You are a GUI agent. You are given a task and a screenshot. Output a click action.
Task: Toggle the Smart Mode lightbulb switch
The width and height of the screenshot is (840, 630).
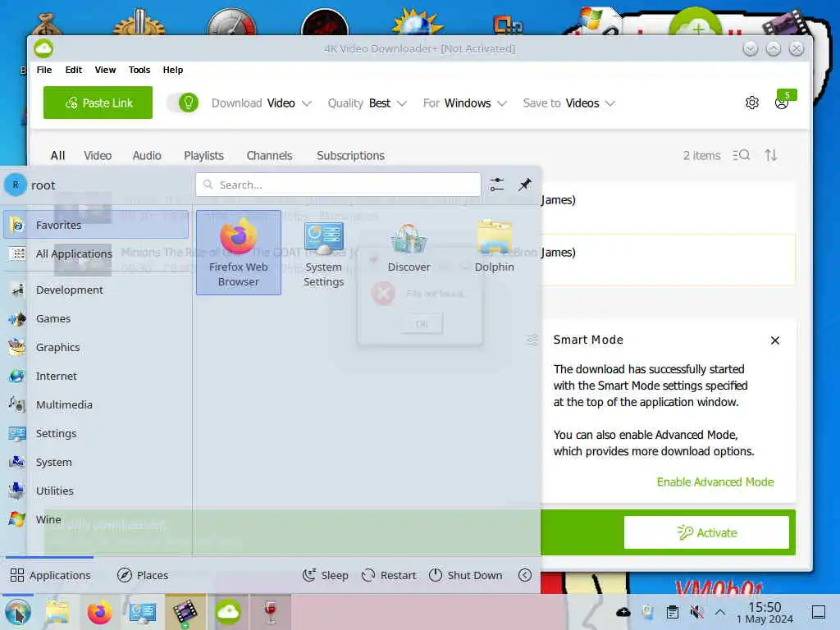click(182, 103)
